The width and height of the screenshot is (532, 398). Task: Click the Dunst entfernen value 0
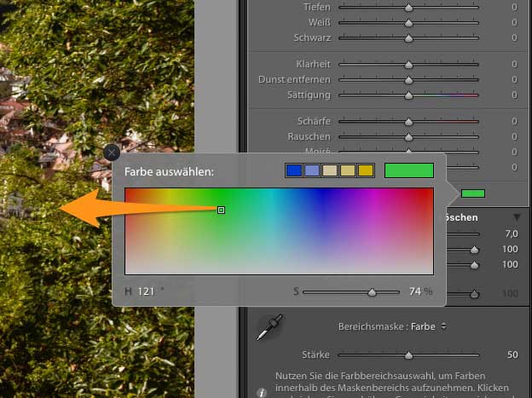514,79
